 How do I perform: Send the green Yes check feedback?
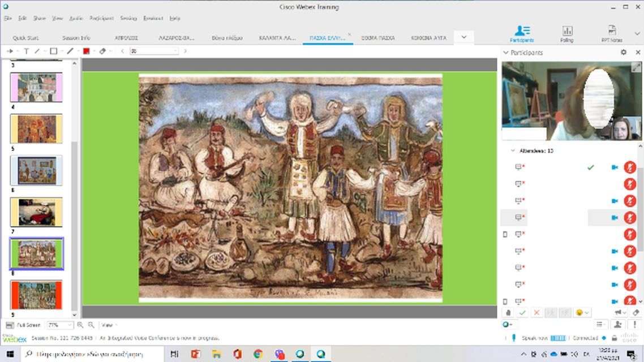click(x=522, y=313)
